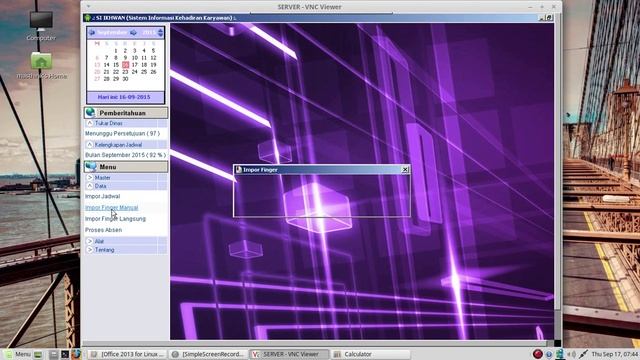Select September 24 in calendar
The width and height of the screenshot is (640, 360).
click(135, 72)
